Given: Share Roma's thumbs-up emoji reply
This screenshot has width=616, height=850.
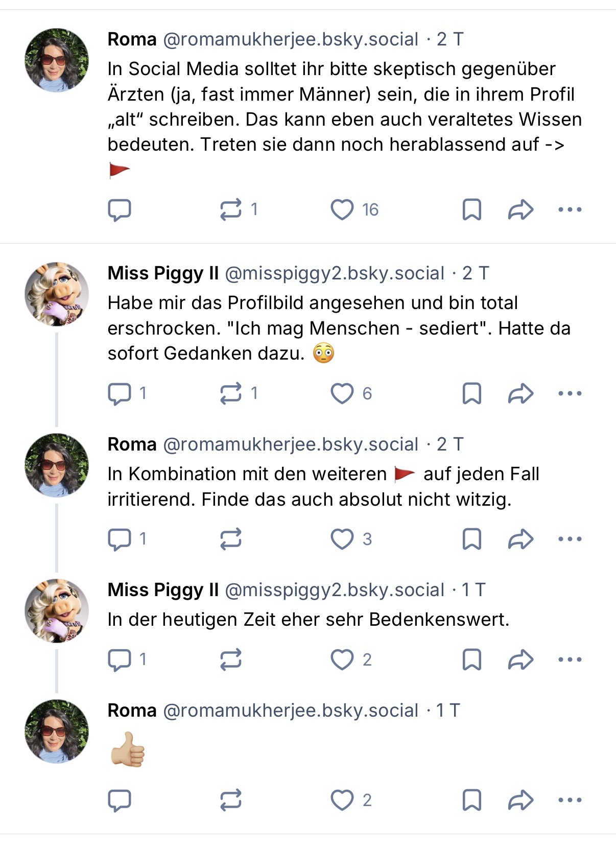Looking at the screenshot, I should coord(520,800).
